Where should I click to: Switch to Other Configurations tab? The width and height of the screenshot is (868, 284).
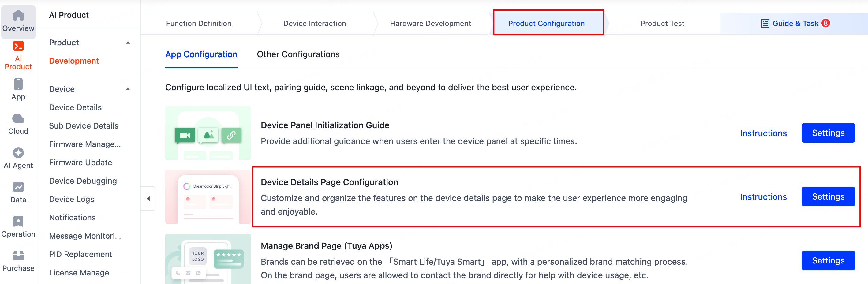coord(298,54)
